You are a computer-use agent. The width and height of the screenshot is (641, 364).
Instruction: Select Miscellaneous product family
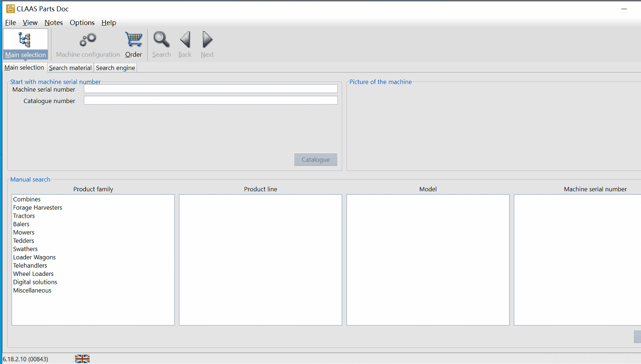(32, 290)
